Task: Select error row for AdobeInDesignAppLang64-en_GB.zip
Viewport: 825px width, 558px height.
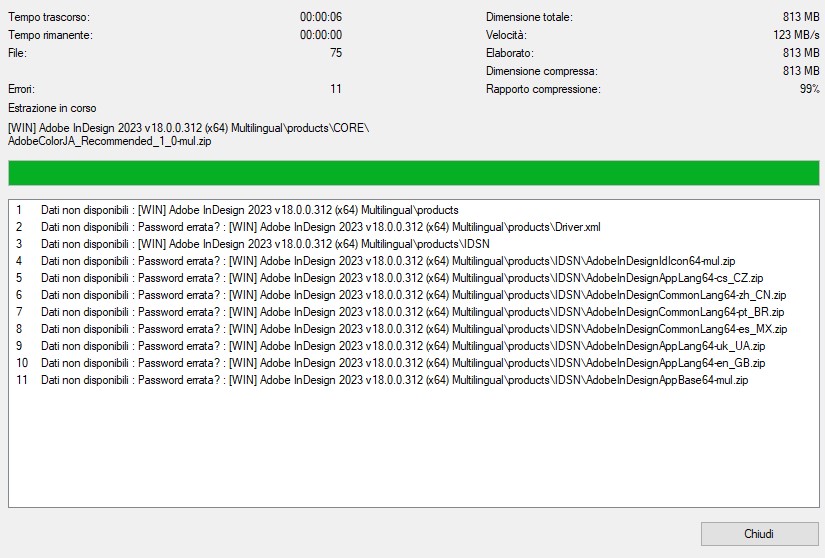Action: pos(414,363)
